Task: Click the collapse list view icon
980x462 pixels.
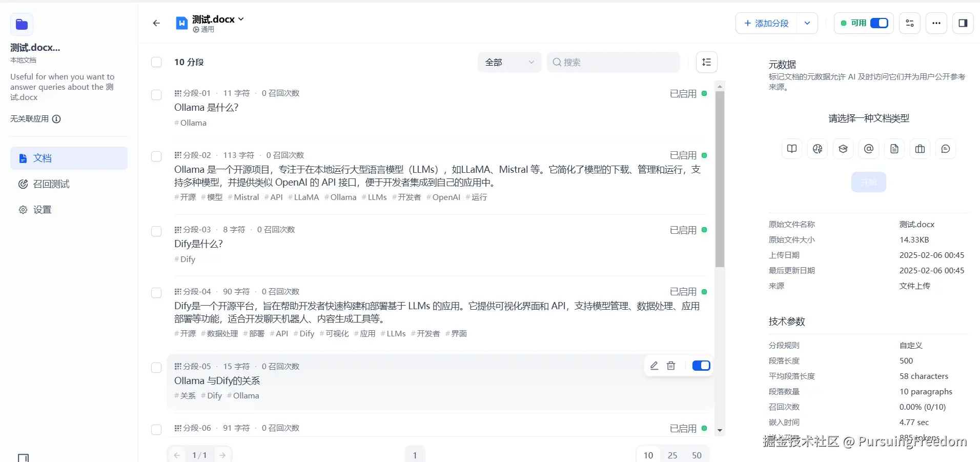Action: (707, 62)
